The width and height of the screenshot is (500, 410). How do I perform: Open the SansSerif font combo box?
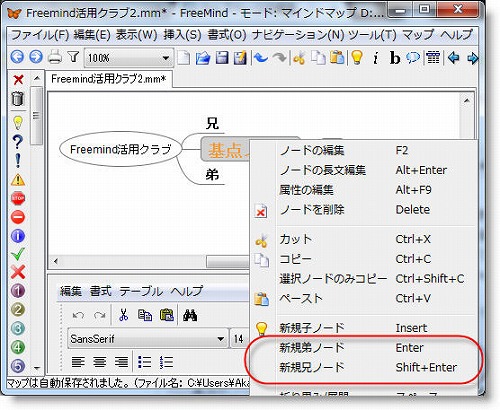point(148,339)
